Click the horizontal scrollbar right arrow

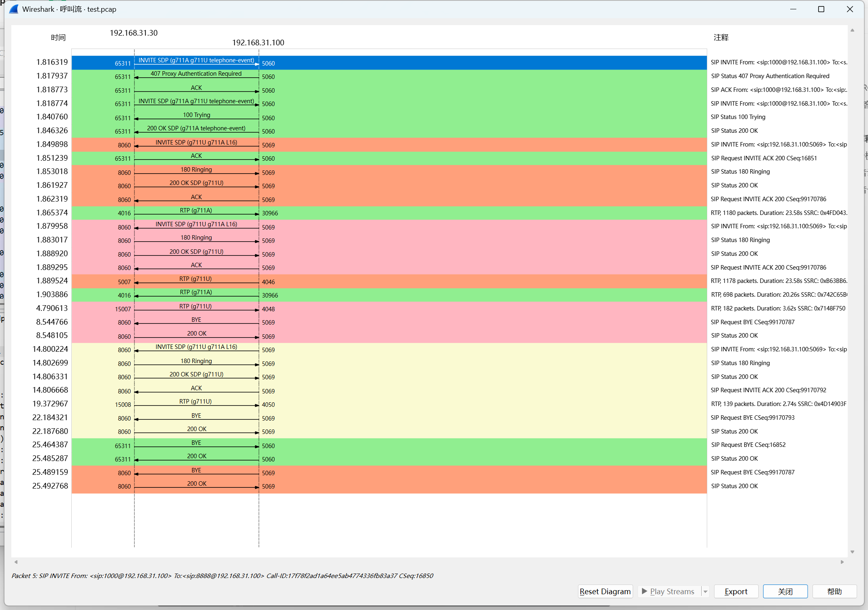[x=842, y=562]
